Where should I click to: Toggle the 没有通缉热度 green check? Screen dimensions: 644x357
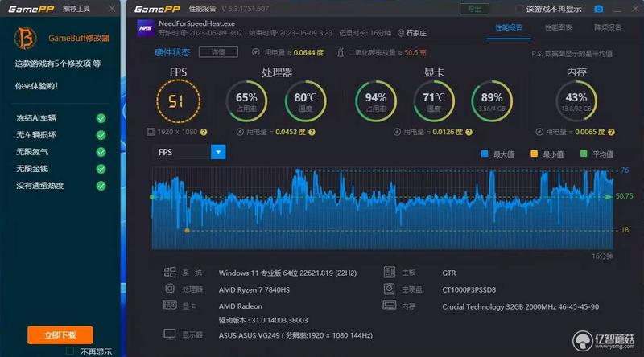tap(101, 186)
